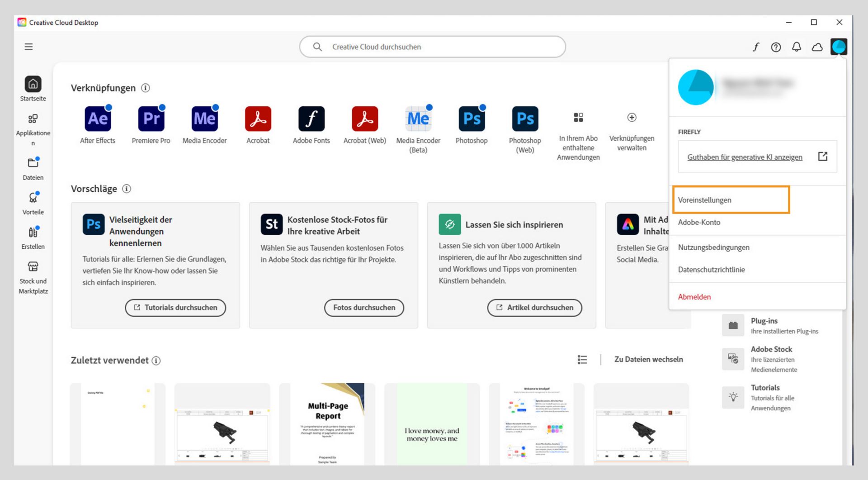Launch After Effects shortcut
This screenshot has width=868, height=480.
98,119
